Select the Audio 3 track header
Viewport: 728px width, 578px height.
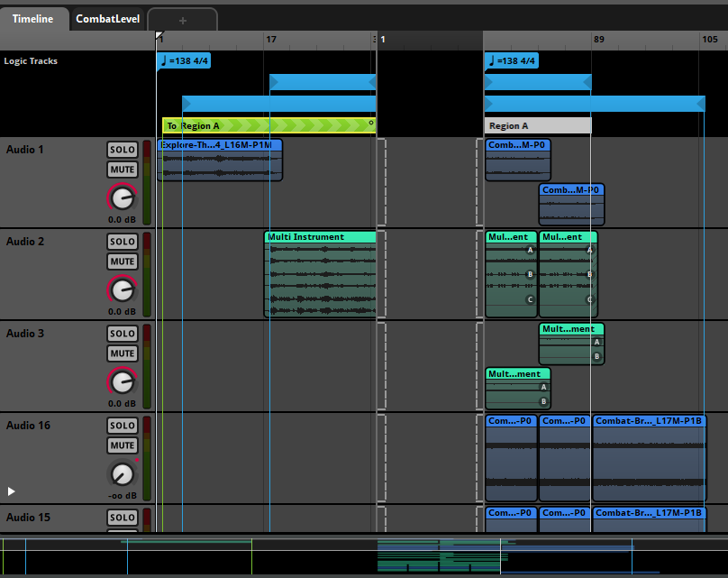(77, 366)
